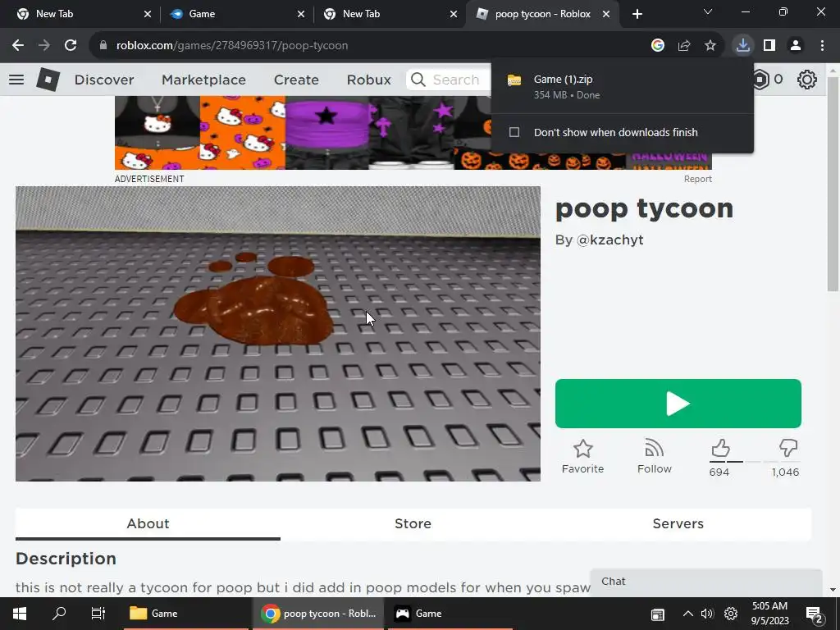Open Windows taskbar search
Screen dimensions: 840x630
pos(59,614)
